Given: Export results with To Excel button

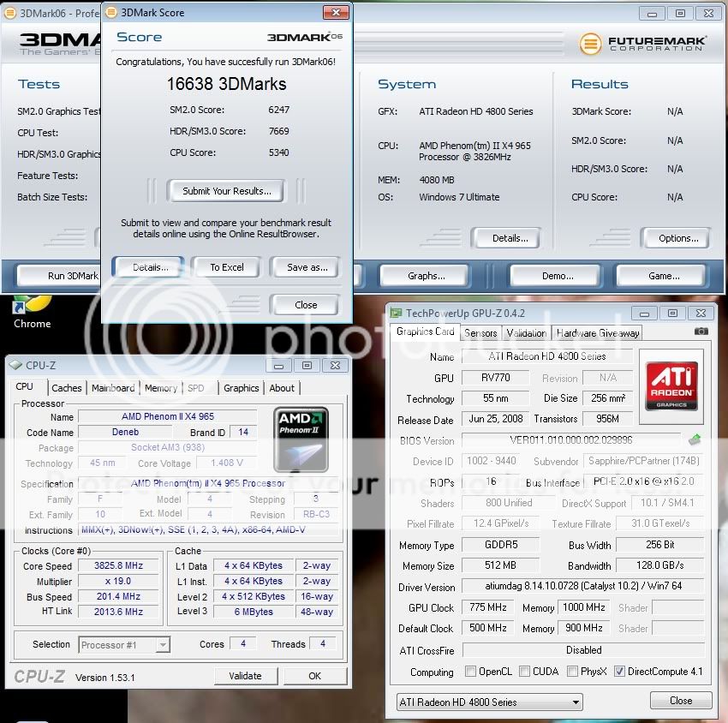Looking at the screenshot, I should pyautogui.click(x=227, y=267).
